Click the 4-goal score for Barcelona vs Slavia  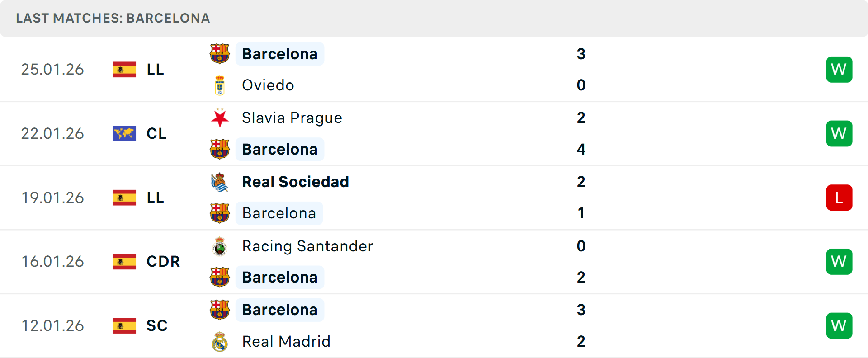coord(581,149)
